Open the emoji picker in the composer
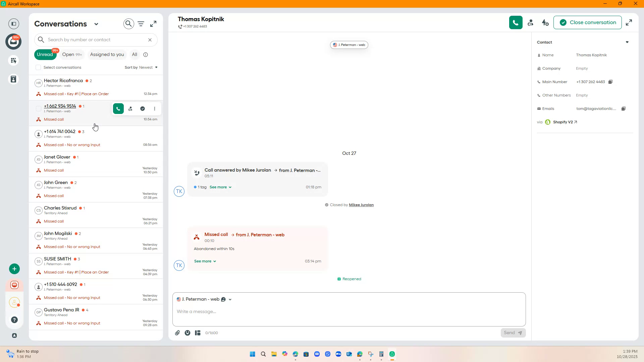This screenshot has height=362, width=644. (x=187, y=333)
